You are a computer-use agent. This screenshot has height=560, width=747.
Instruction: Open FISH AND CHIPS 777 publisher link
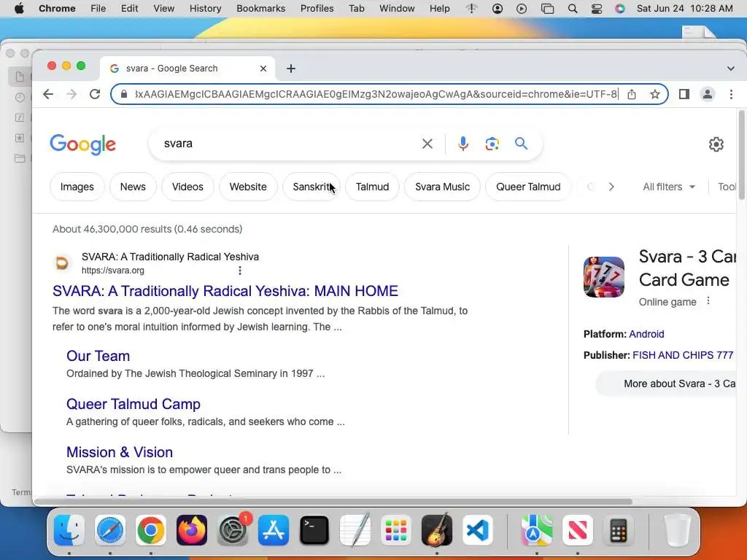click(x=683, y=355)
